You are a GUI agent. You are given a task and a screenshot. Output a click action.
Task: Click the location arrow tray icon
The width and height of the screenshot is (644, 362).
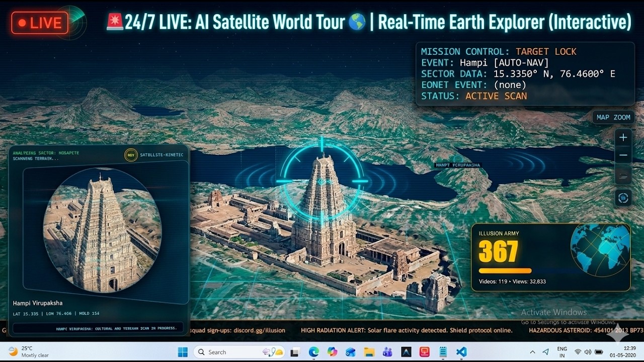[x=546, y=352]
